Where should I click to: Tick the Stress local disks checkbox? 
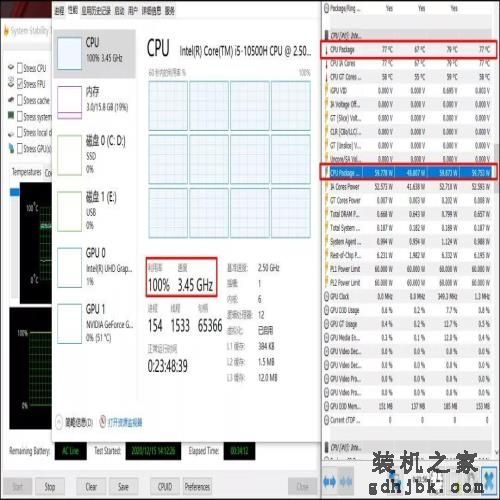click(x=20, y=132)
